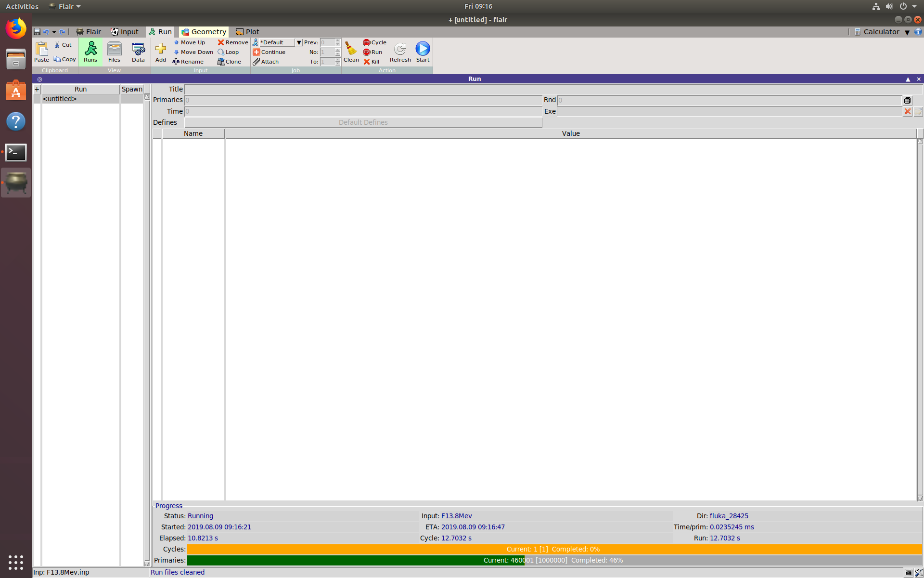Click the plus expander in run list header
The width and height of the screenshot is (924, 578).
37,89
